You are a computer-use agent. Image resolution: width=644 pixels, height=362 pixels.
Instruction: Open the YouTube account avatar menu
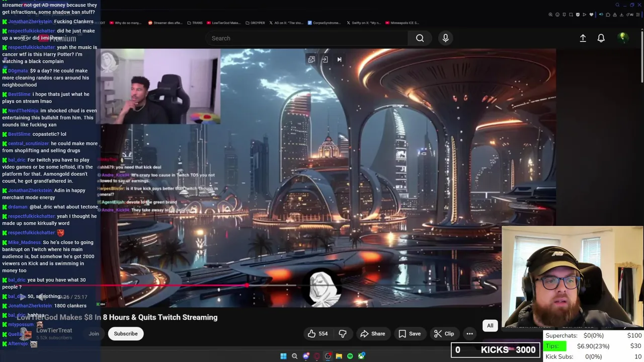tap(622, 38)
